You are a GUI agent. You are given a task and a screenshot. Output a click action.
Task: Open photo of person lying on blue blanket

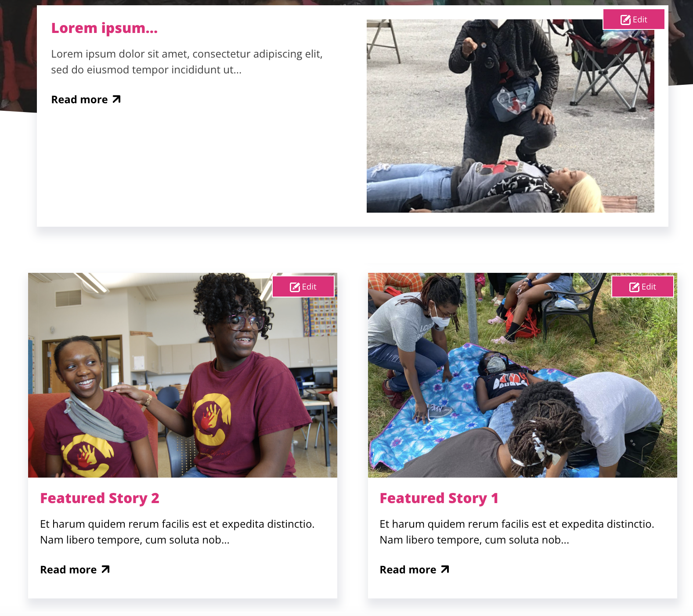pos(522,375)
